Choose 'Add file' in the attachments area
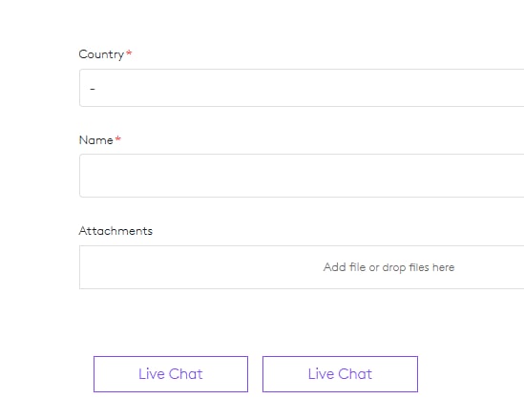 coord(345,267)
